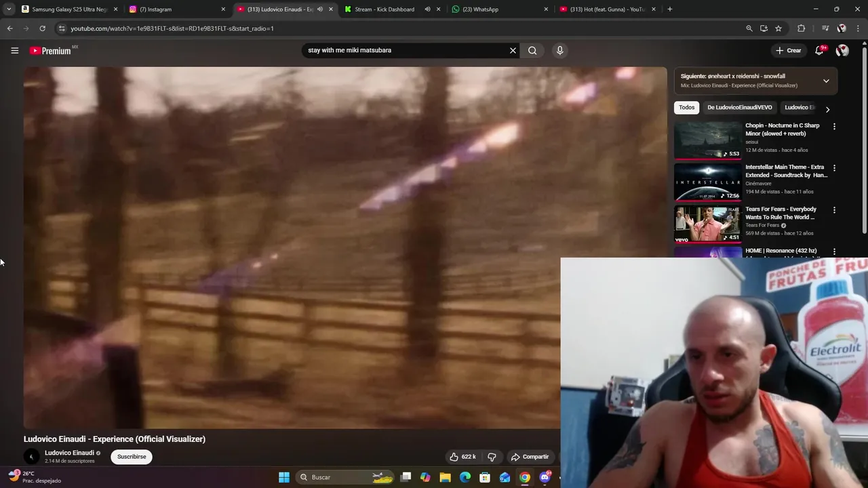Open the Chrome extensions puzzle icon
The height and width of the screenshot is (488, 868).
[801, 28]
